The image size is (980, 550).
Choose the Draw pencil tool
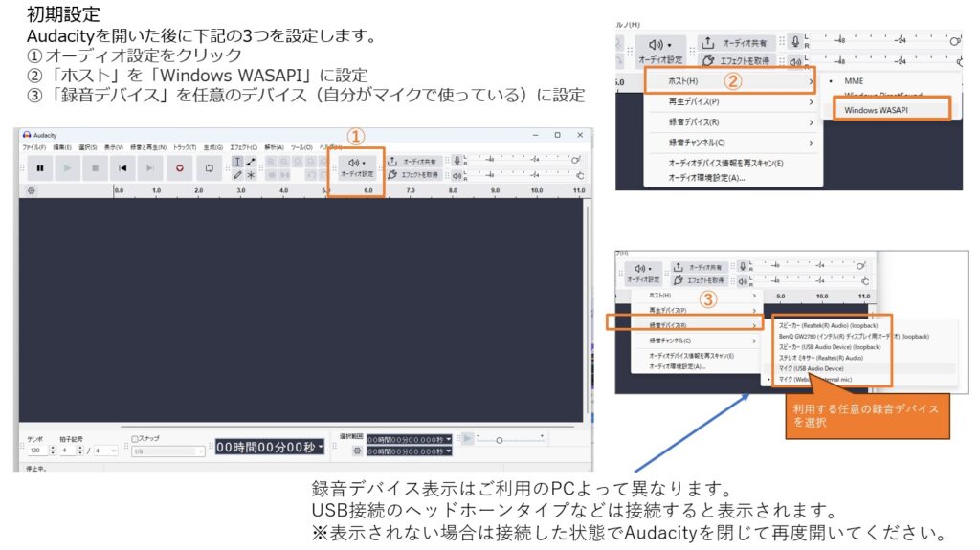pos(237,175)
